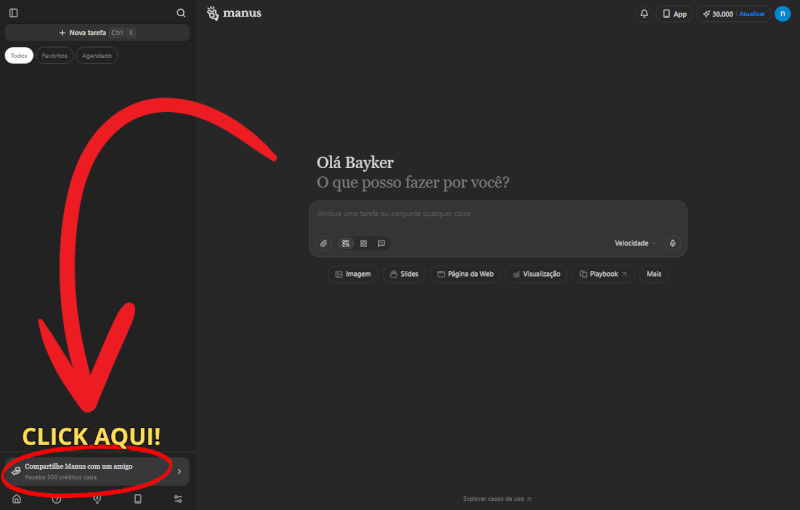Click the Manus logo
This screenshot has width=800, height=510.
[234, 13]
